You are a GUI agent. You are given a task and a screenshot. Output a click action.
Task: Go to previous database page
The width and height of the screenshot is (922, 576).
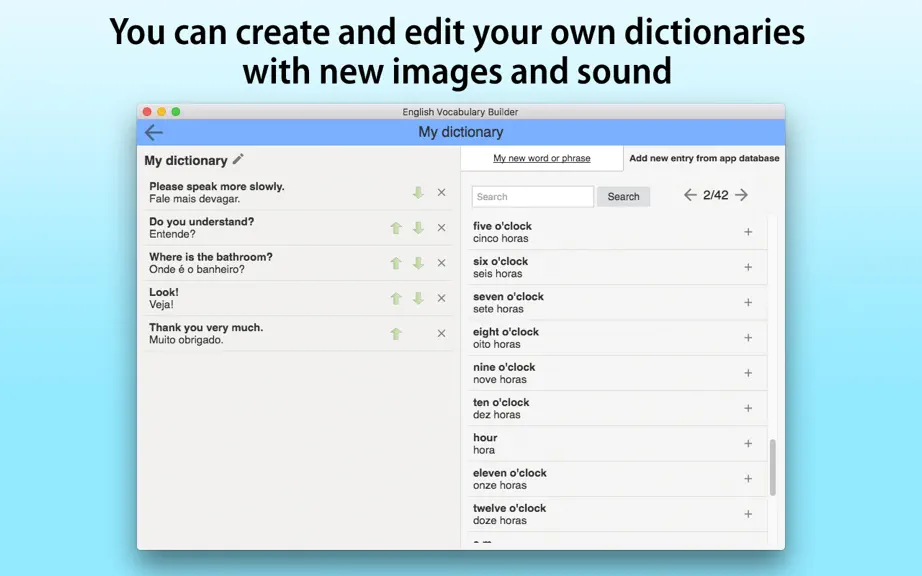click(x=690, y=195)
